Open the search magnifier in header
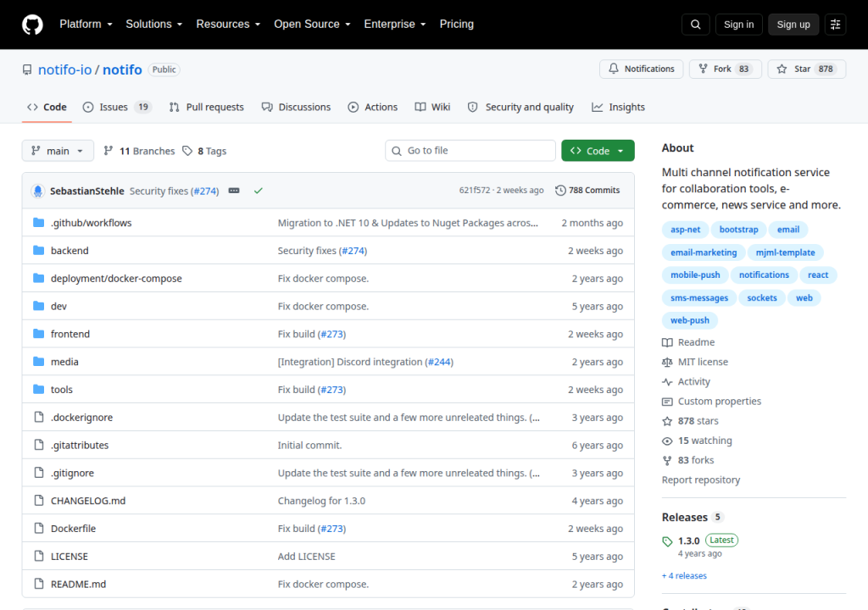Screen dimensions: 868x610 pyautogui.click(x=695, y=25)
